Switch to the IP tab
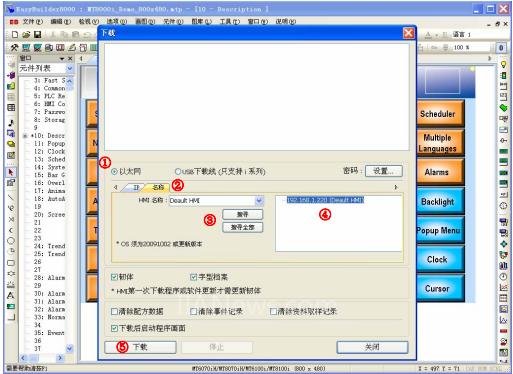This screenshot has width=513, height=374. click(x=136, y=187)
